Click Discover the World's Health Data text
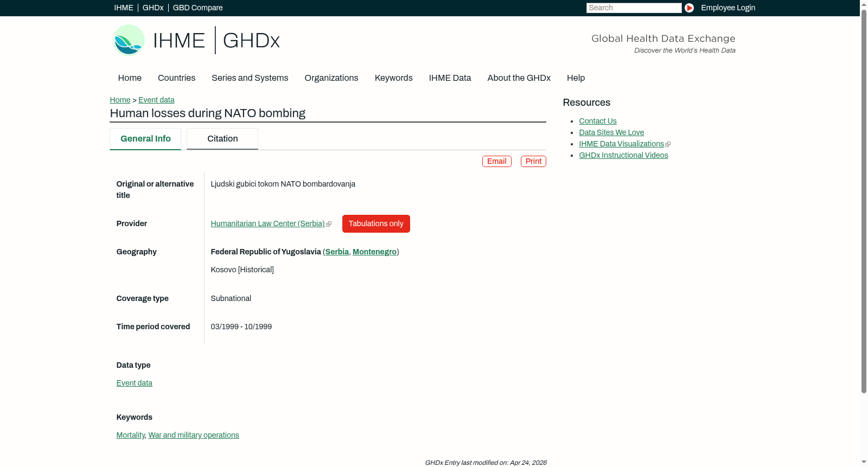 (685, 50)
